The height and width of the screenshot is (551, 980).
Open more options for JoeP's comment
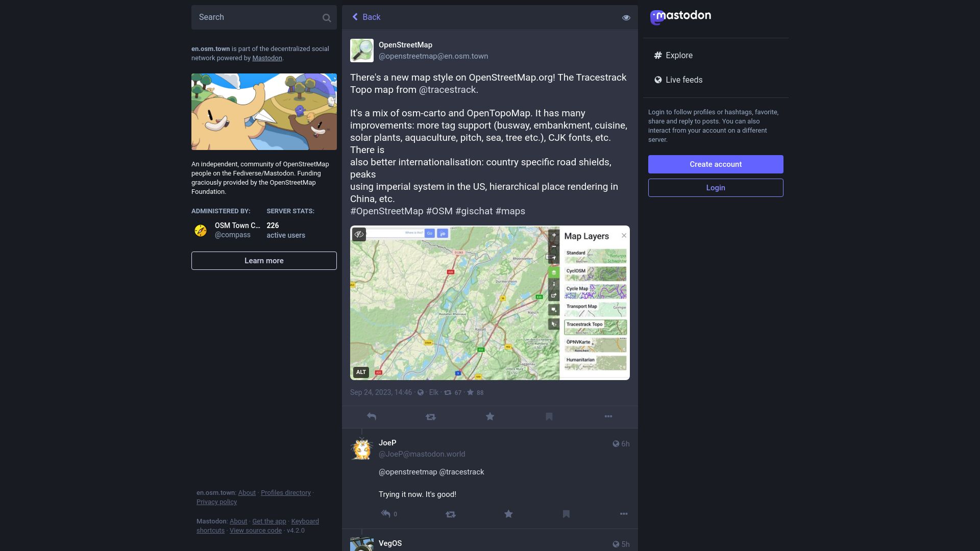point(624,514)
